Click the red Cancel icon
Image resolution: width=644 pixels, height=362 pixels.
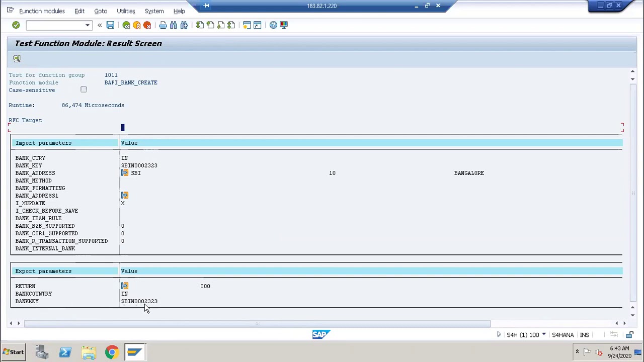coord(147,25)
